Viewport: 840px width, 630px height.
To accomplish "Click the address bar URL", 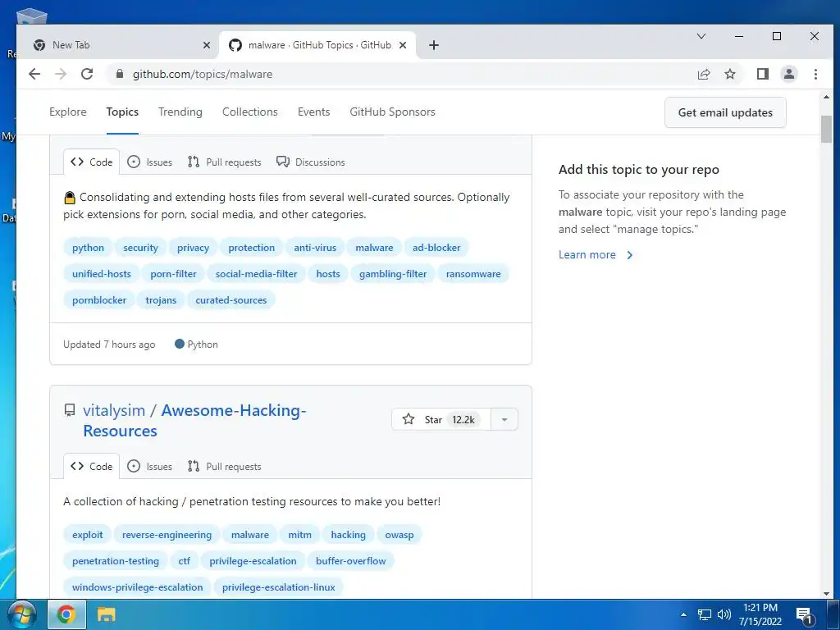I will pos(203,74).
